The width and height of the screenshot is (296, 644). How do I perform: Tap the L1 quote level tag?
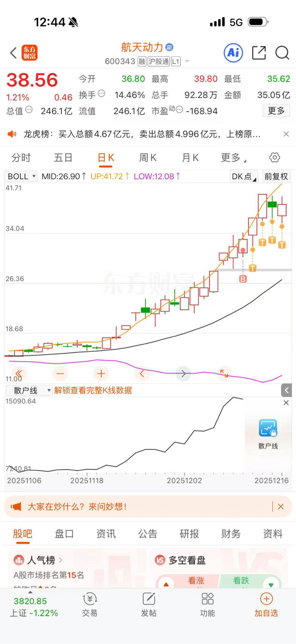click(x=176, y=61)
